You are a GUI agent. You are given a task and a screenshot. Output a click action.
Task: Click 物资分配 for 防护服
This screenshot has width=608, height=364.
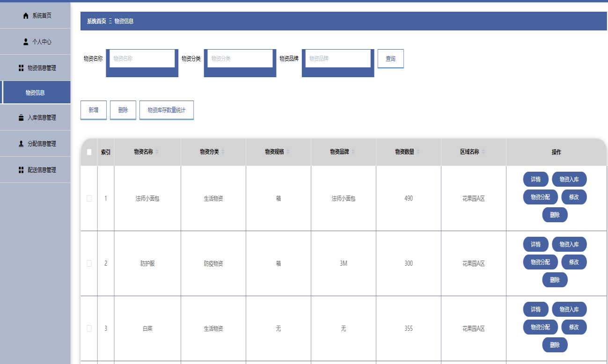(x=540, y=262)
